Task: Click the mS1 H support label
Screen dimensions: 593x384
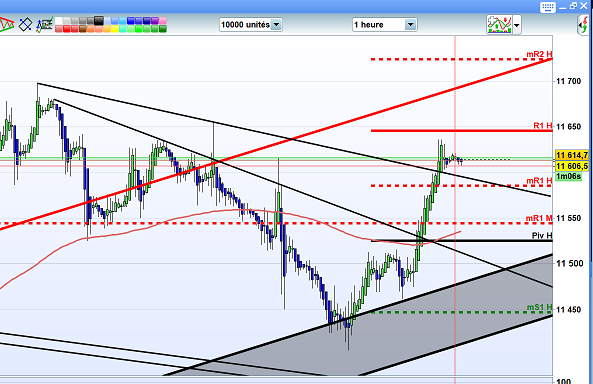Action: (540, 308)
